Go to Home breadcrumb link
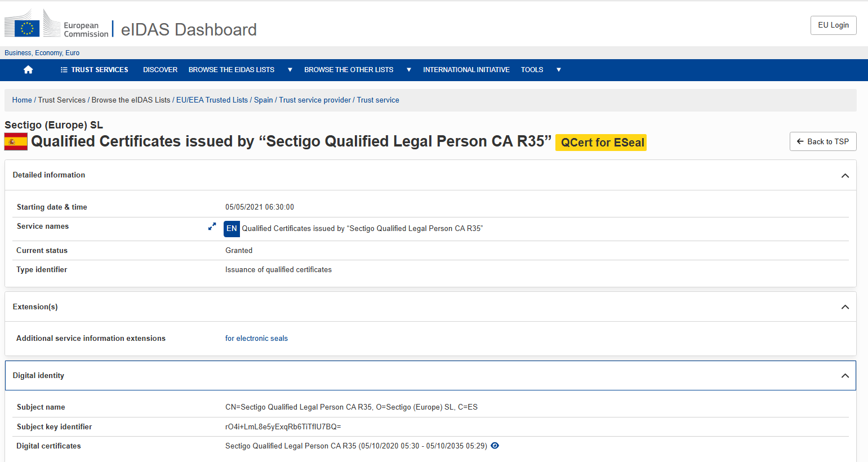The image size is (868, 462). pos(22,100)
